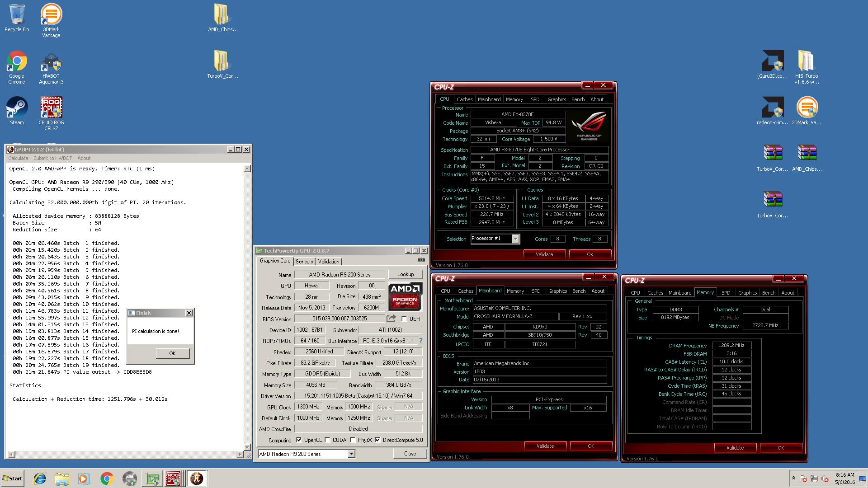Toggle the UEFI checkbox in GPU-Z
The width and height of the screenshot is (868, 488).
tap(404, 319)
